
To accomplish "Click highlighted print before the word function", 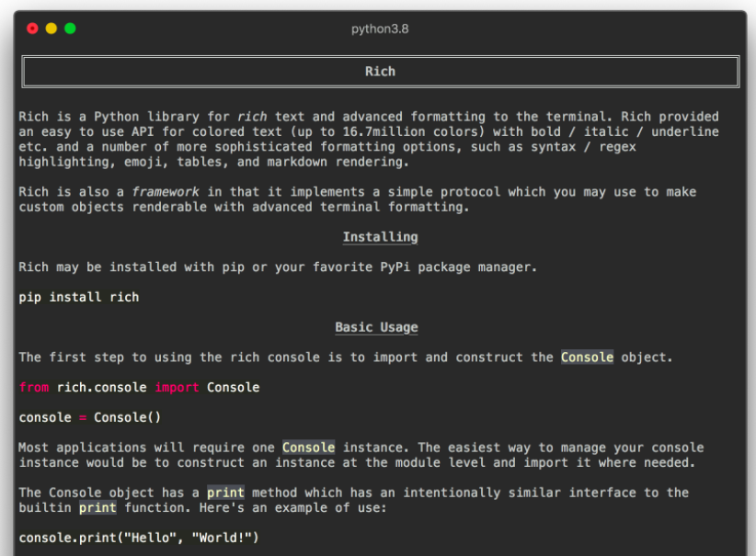I will [x=97, y=507].
